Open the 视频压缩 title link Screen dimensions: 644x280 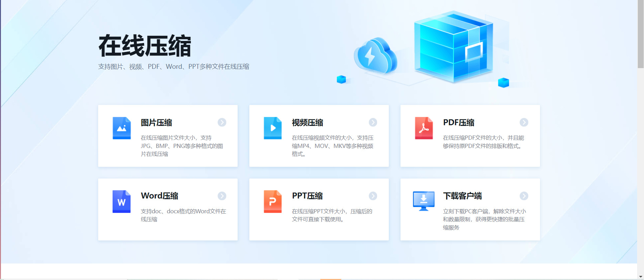pos(308,122)
